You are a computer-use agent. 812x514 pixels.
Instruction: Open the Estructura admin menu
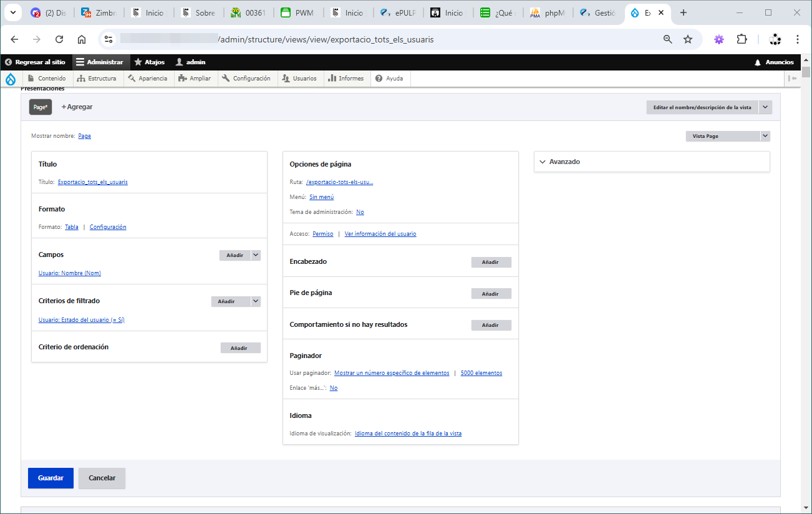[x=97, y=79]
